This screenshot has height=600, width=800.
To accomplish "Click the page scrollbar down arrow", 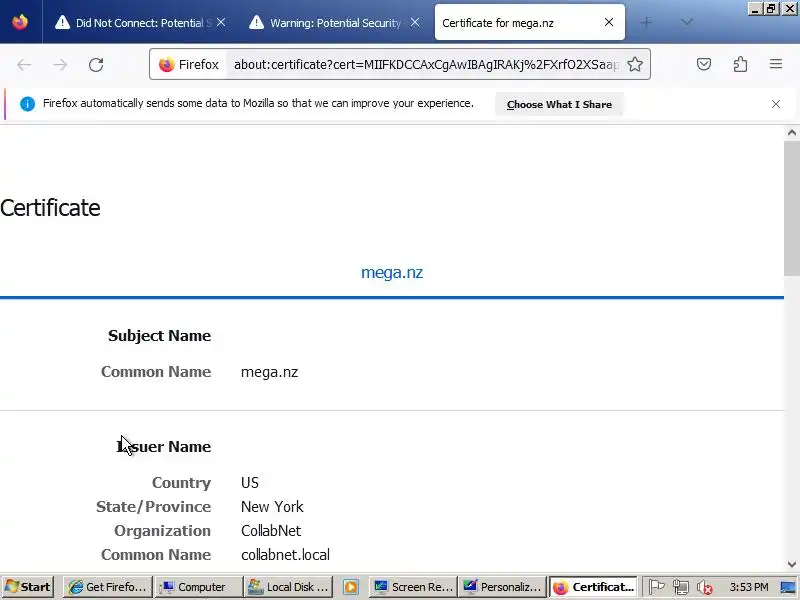I will [791, 564].
